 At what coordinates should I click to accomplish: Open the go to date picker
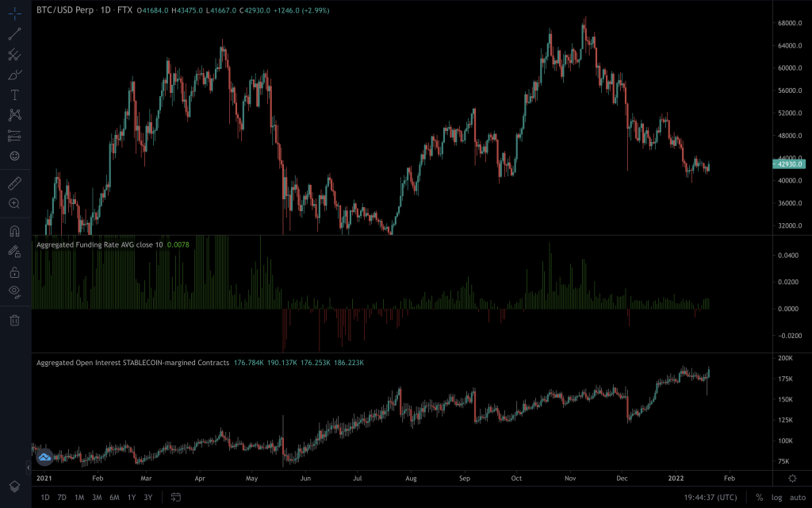(x=176, y=497)
